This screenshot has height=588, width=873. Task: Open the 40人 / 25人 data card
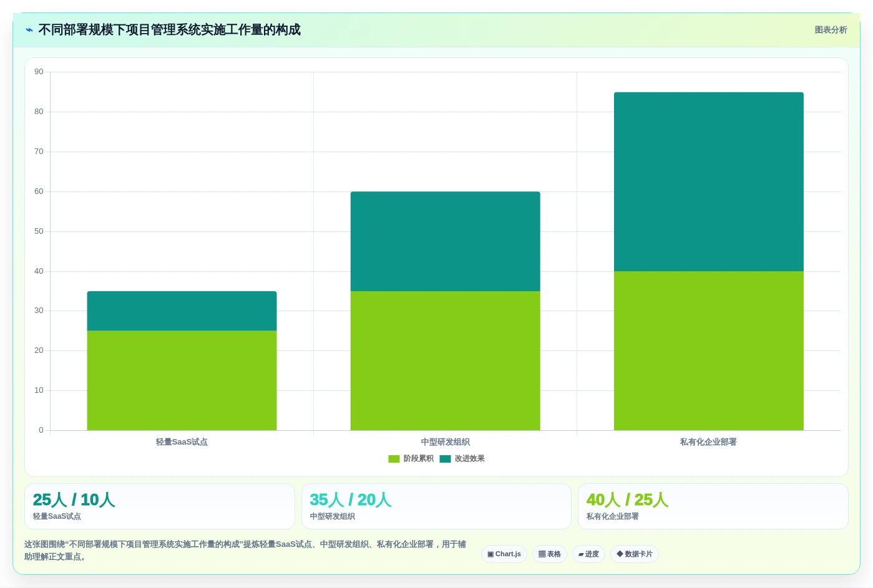click(x=713, y=506)
